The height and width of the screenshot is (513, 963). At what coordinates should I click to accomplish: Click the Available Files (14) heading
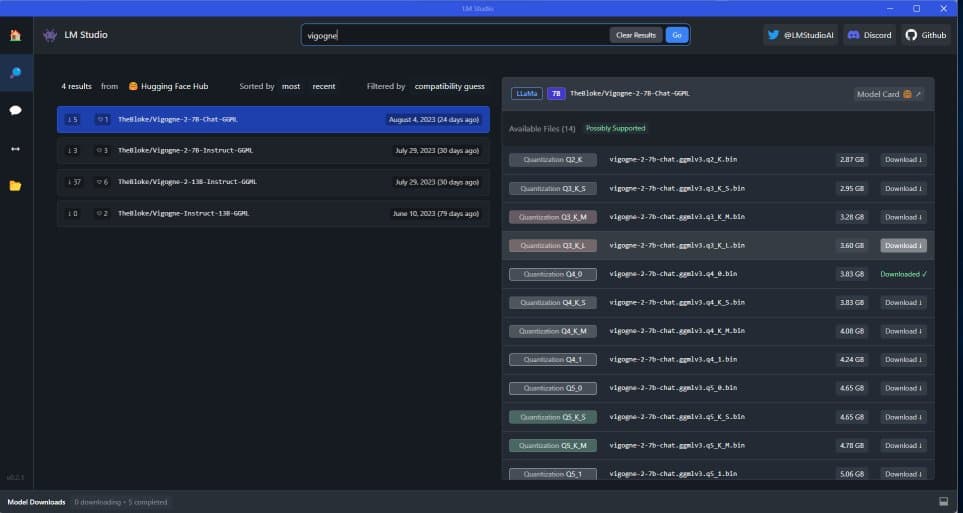(x=542, y=129)
